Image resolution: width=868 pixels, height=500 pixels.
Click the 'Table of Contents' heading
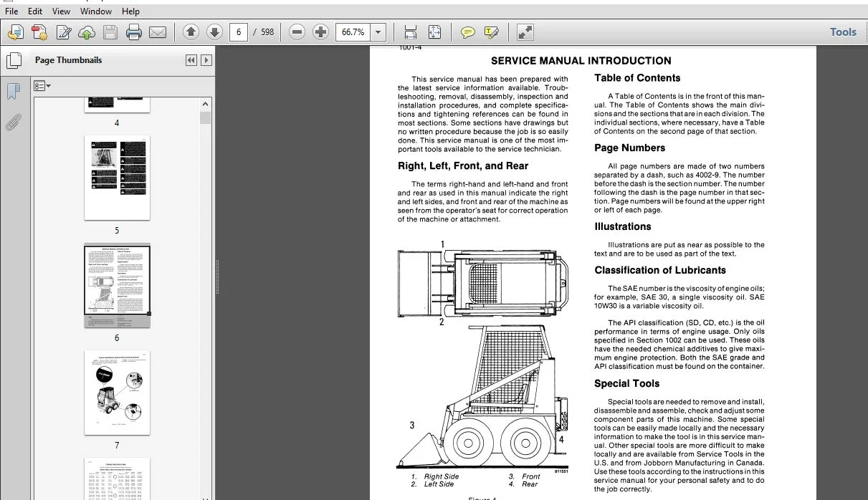pos(637,78)
